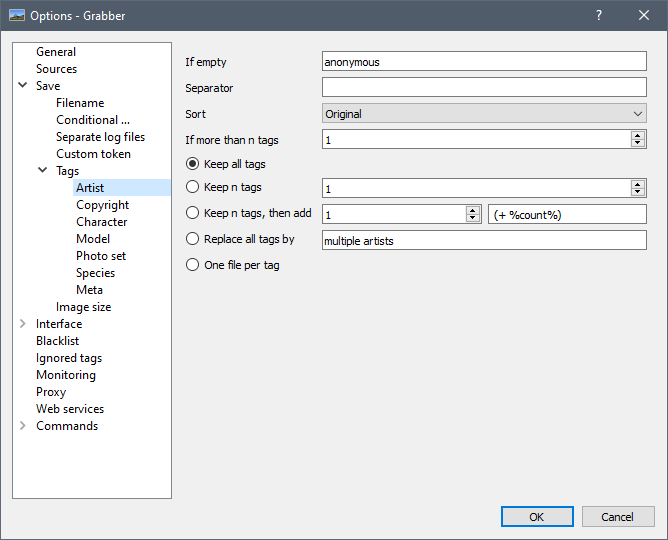The width and height of the screenshot is (668, 540).
Task: Select Save in the options tree
Action: coord(48,86)
